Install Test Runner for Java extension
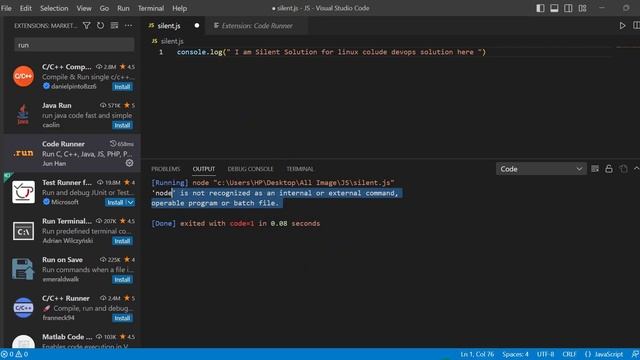 [x=115, y=202]
